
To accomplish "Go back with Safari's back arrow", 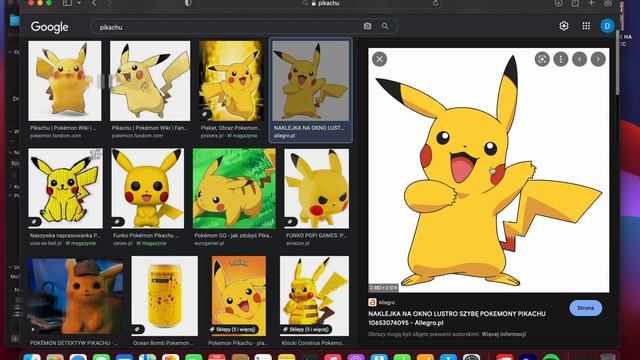I will pos(94,3).
